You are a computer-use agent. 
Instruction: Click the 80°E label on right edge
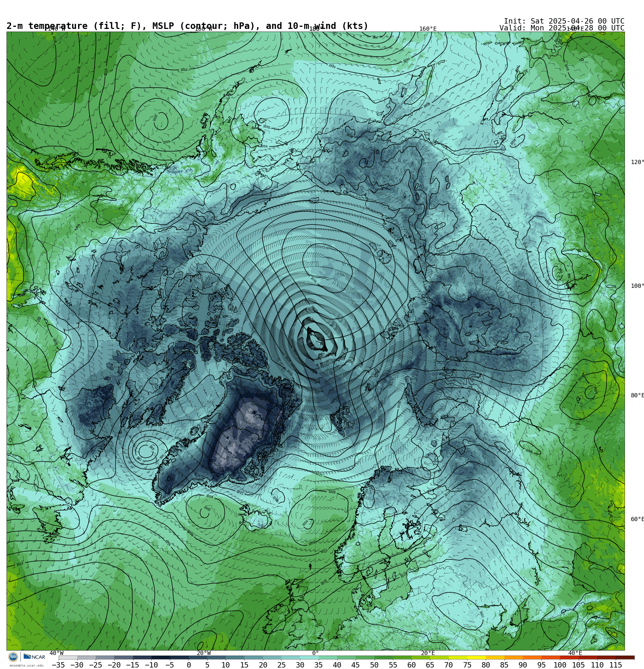click(x=637, y=395)
